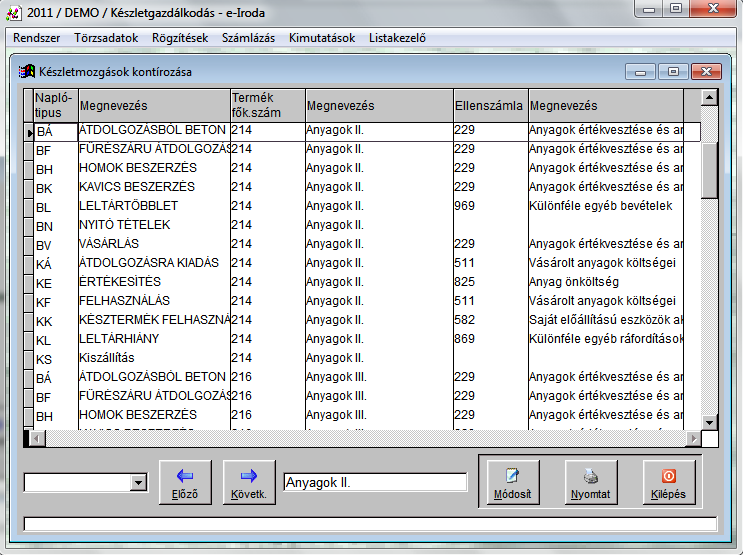Click the Előző previous-record arrow button
Image resolution: width=743 pixels, height=555 pixels.
(185, 482)
